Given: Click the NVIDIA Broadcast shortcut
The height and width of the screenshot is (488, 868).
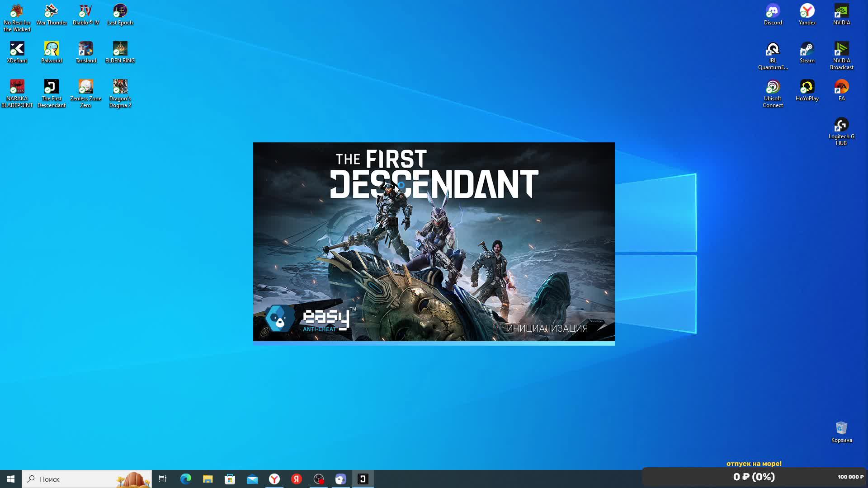Looking at the screenshot, I should [x=841, y=49].
